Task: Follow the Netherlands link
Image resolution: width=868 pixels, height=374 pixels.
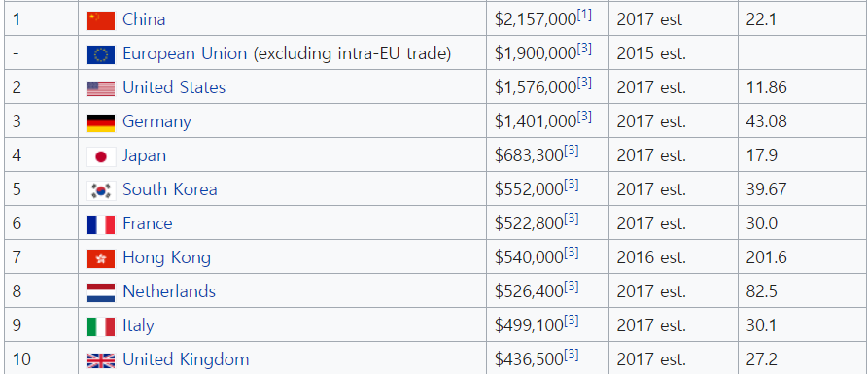Action: [x=169, y=291]
